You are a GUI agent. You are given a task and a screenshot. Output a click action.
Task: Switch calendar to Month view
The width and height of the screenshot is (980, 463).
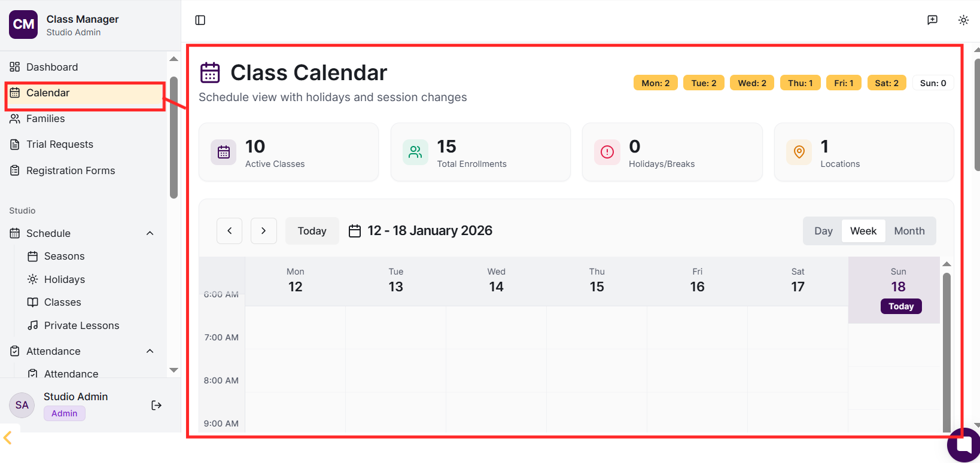909,231
